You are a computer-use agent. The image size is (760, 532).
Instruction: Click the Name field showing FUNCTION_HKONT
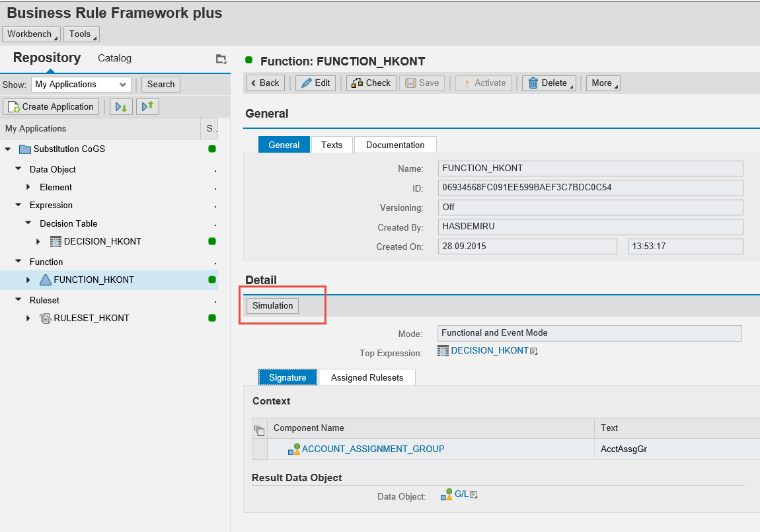click(590, 169)
